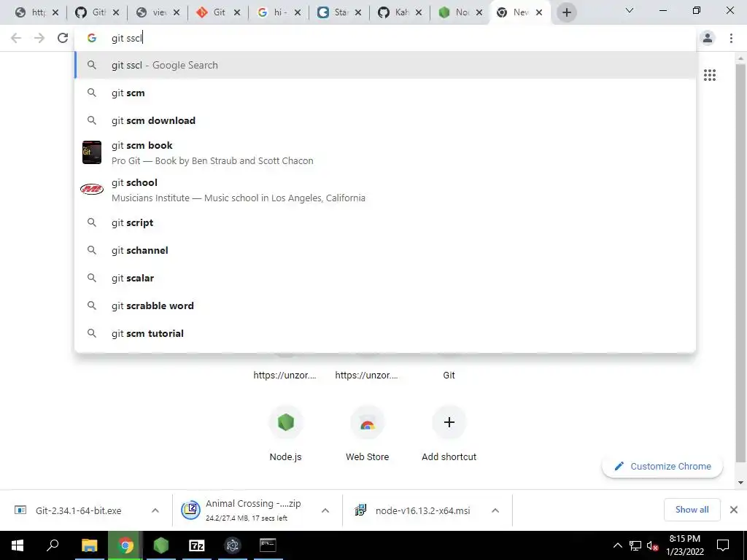Open the Electron app in taskbar
Viewport: 747px width, 560px height.
(233, 545)
